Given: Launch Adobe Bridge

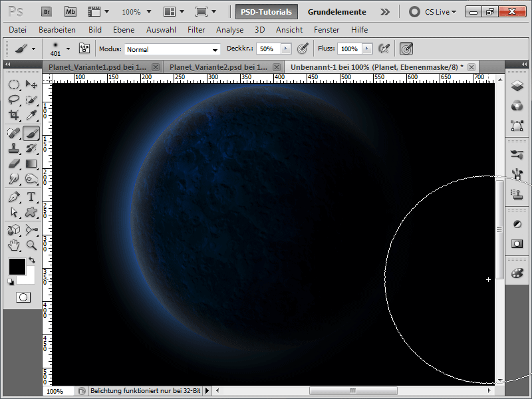Looking at the screenshot, I should point(47,12).
